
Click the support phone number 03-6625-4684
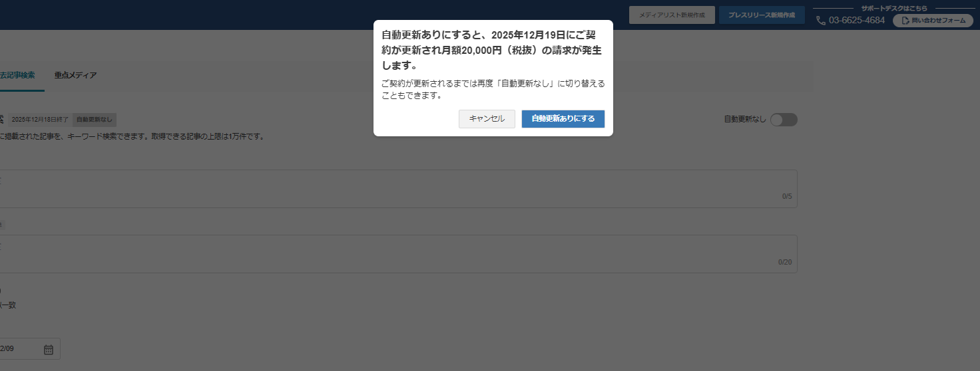[x=857, y=21]
